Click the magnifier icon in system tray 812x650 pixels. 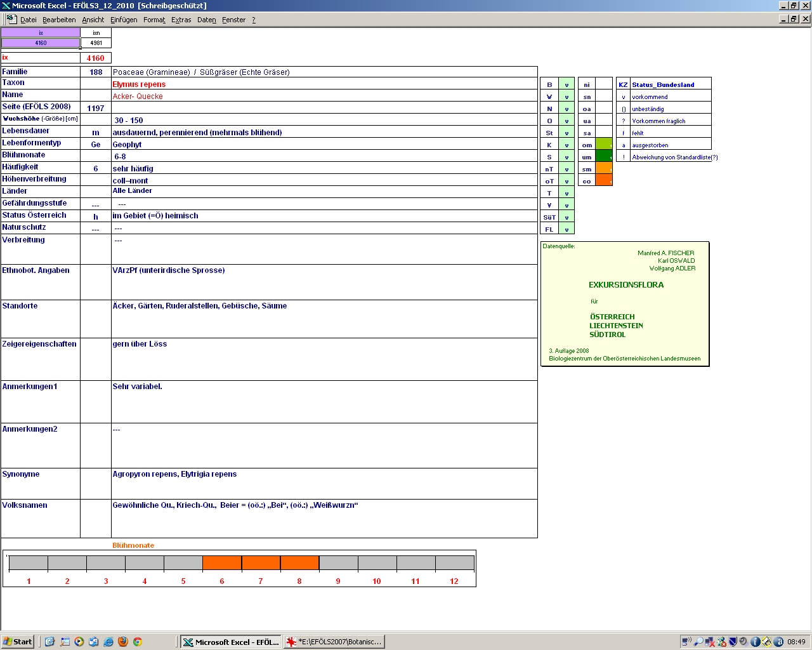(x=698, y=642)
